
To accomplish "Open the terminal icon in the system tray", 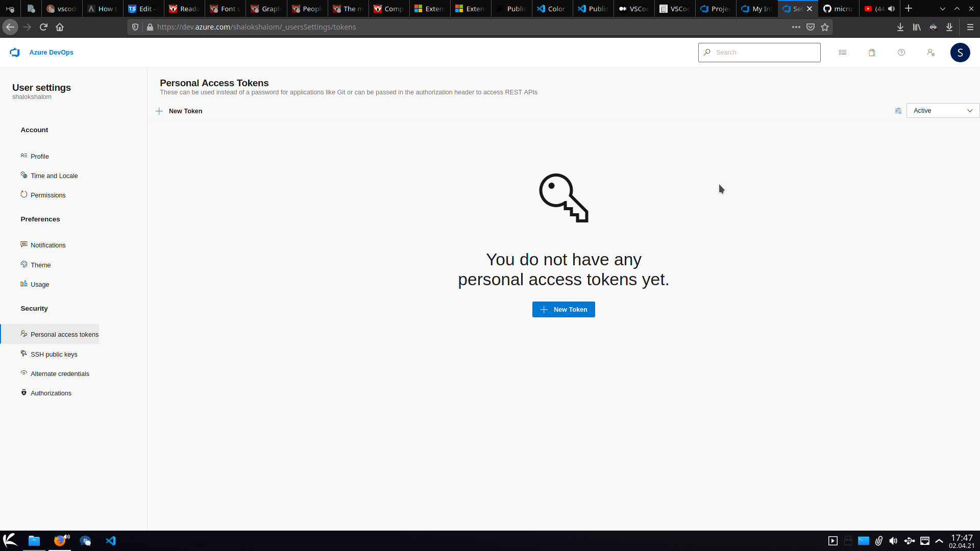I will tap(864, 541).
